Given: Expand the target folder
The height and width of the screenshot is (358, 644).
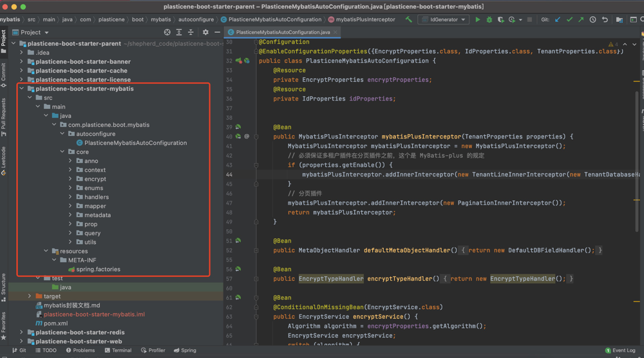Looking at the screenshot, I should (x=30, y=296).
